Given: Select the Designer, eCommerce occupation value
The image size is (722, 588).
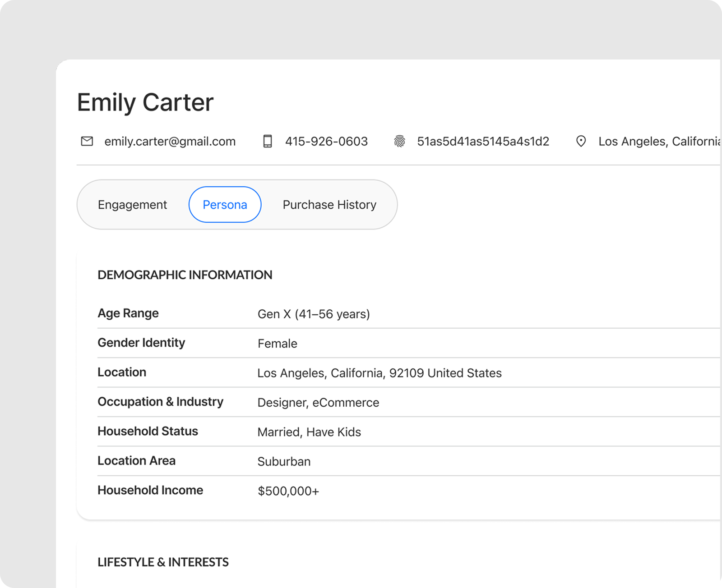Looking at the screenshot, I should 318,403.
